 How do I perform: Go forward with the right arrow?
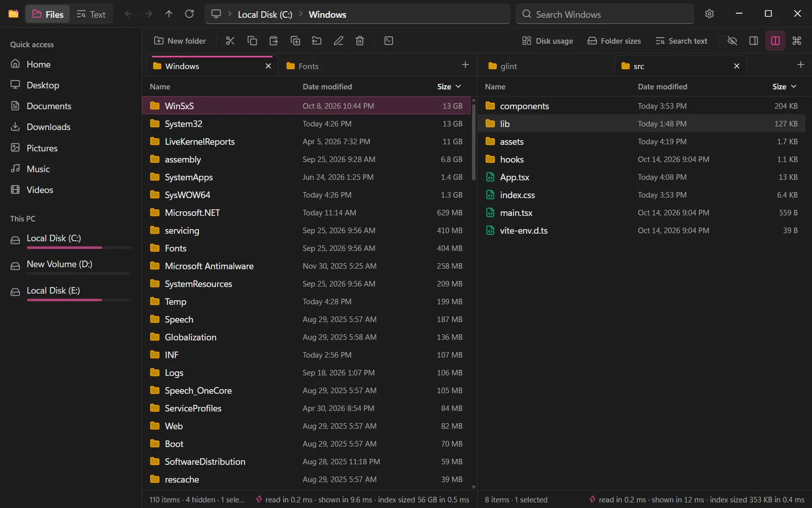click(x=149, y=14)
